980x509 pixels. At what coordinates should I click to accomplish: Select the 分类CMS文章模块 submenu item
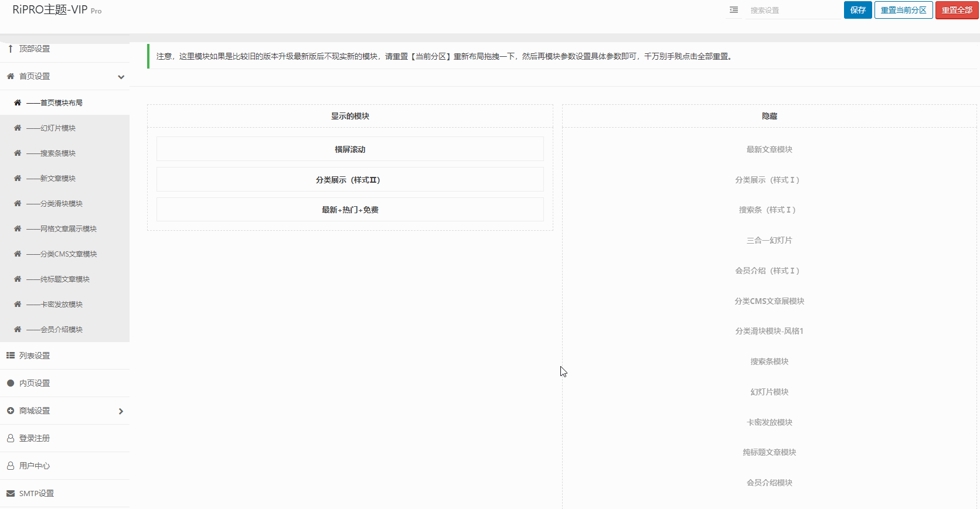[68, 254]
